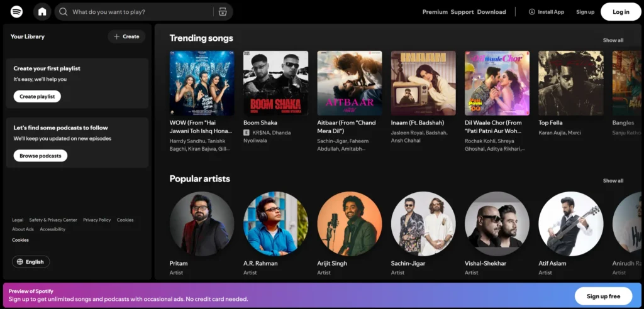Open the Accessibility footer link
The width and height of the screenshot is (644, 309).
53,229
